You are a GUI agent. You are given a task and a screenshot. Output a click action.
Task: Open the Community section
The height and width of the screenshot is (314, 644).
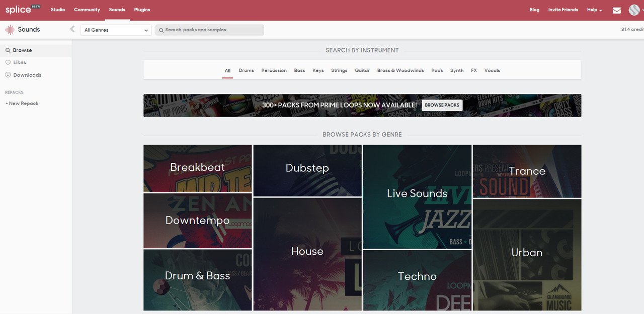[x=87, y=10]
